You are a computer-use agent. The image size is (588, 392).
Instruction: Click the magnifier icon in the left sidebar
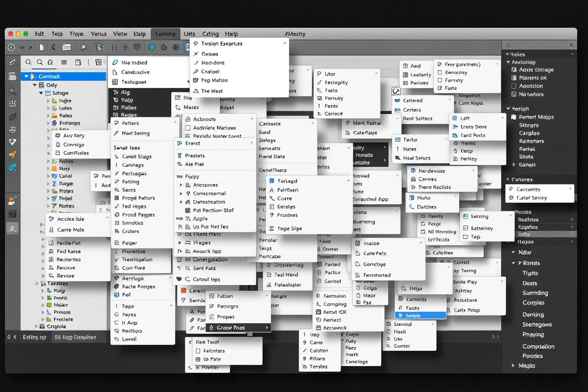point(13,91)
